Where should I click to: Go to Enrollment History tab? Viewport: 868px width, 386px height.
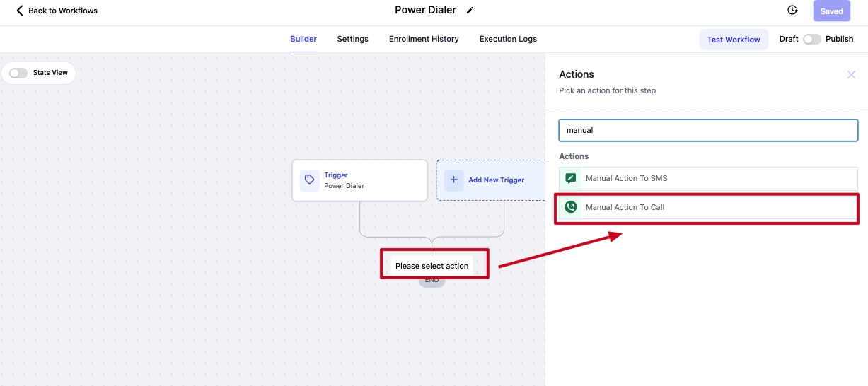click(424, 40)
